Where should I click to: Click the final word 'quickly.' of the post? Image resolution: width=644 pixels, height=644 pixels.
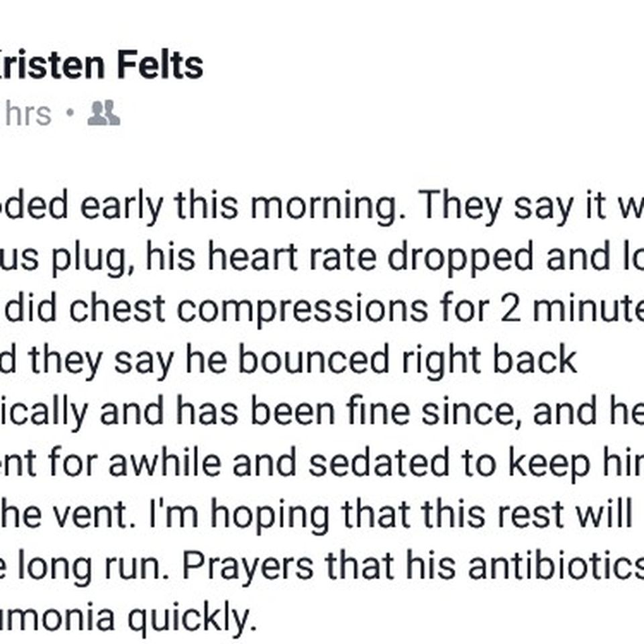(x=193, y=619)
